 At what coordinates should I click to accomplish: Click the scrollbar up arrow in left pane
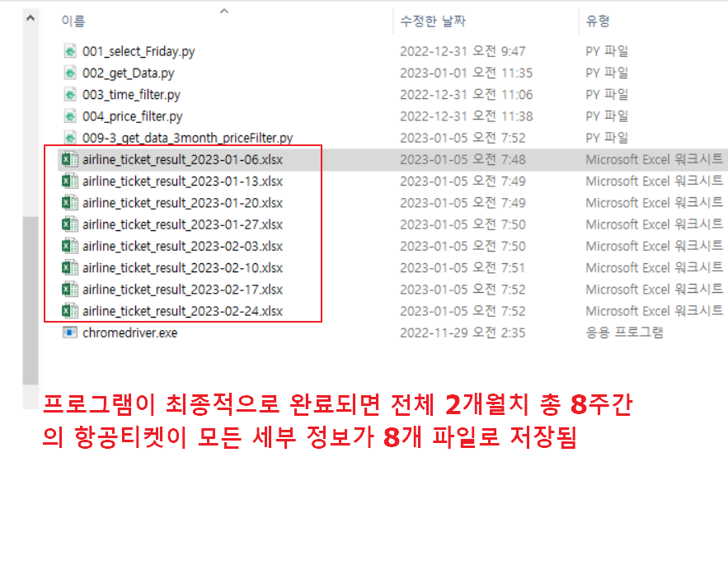point(31,18)
